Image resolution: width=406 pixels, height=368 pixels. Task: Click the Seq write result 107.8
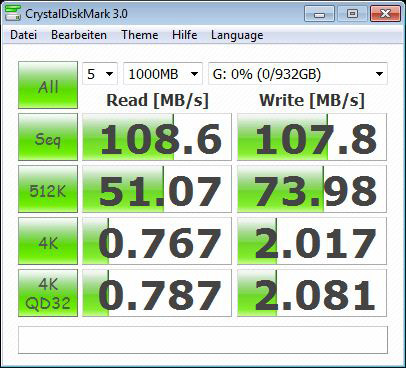[312, 137]
